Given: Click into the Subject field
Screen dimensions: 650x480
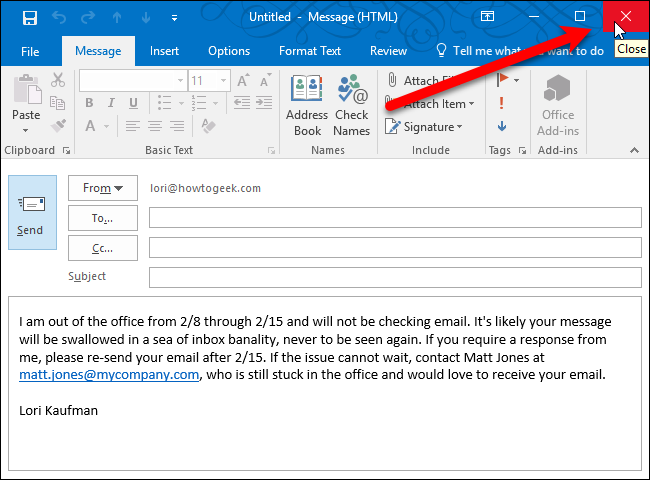Looking at the screenshot, I should click(x=395, y=277).
